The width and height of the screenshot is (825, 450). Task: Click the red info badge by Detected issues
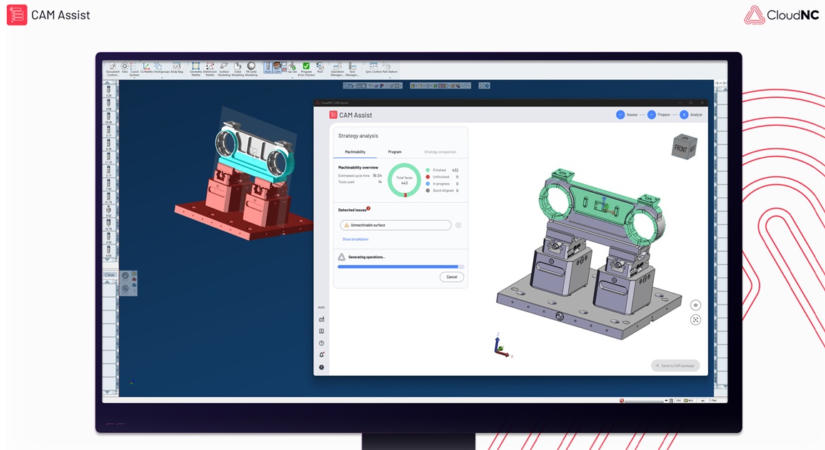pos(368,208)
